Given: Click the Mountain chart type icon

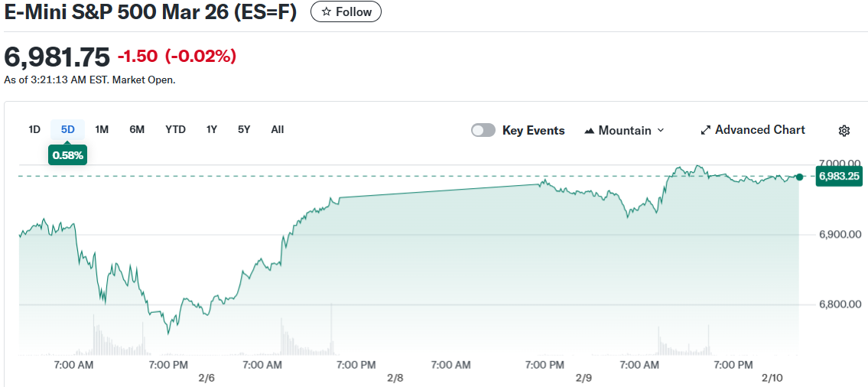Looking at the screenshot, I should coord(590,131).
